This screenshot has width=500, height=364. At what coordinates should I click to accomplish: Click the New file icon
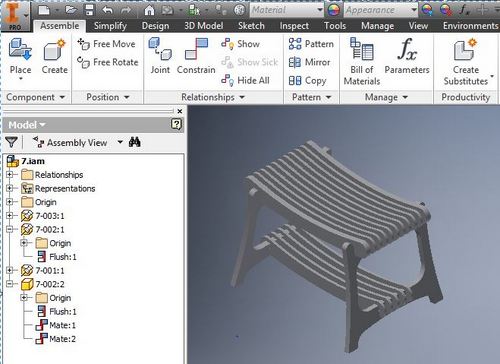(44, 10)
